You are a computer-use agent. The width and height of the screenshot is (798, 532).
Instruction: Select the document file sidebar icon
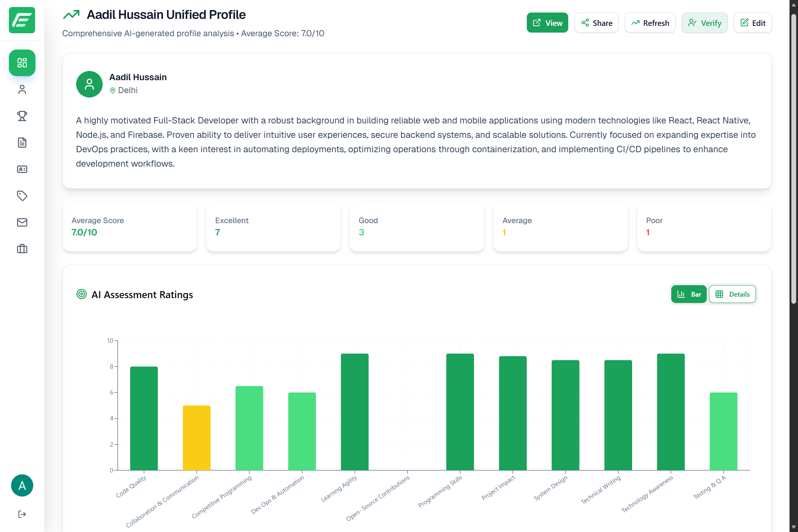[22, 143]
